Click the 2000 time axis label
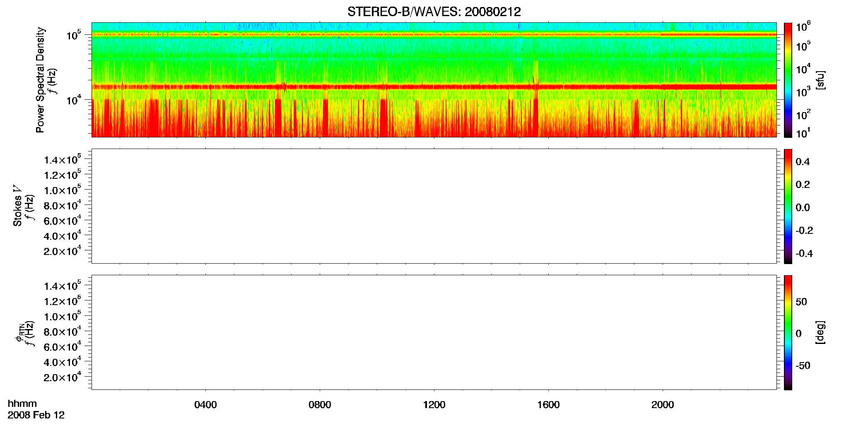868x447 pixels. [x=663, y=405]
